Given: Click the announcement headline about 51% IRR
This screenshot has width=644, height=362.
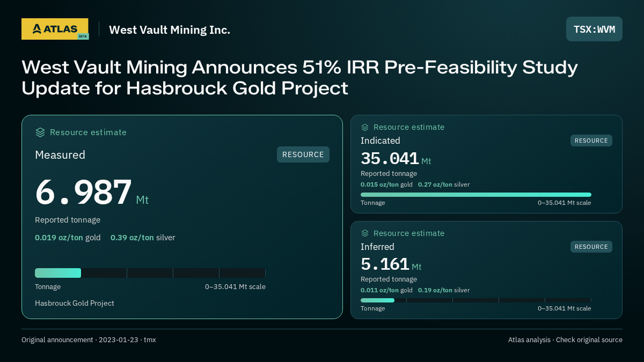Looking at the screenshot, I should click(299, 77).
